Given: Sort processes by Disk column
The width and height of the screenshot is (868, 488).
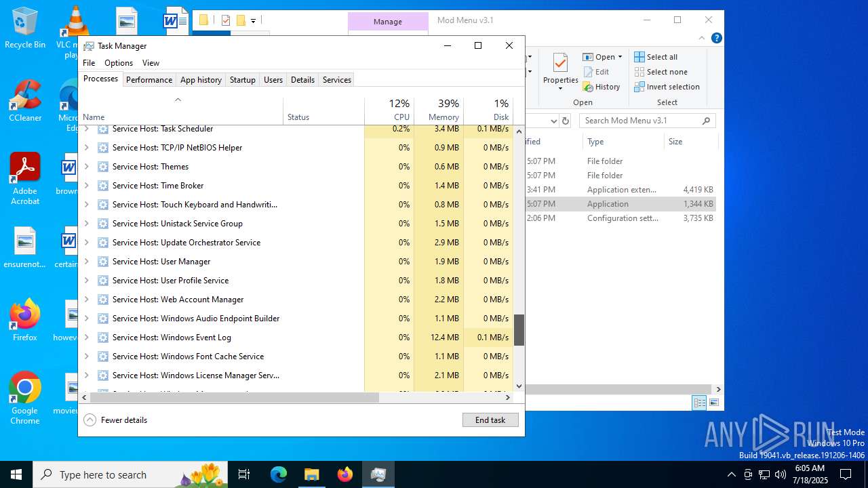Looking at the screenshot, I should tap(488, 110).
